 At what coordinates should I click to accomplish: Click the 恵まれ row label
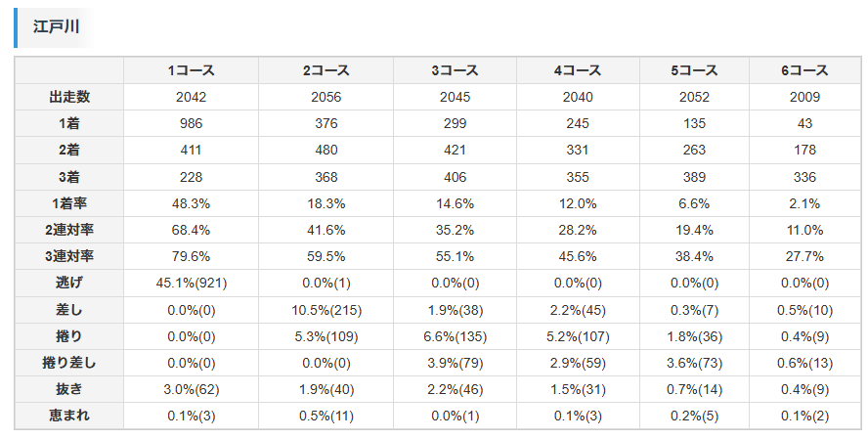pos(69,416)
